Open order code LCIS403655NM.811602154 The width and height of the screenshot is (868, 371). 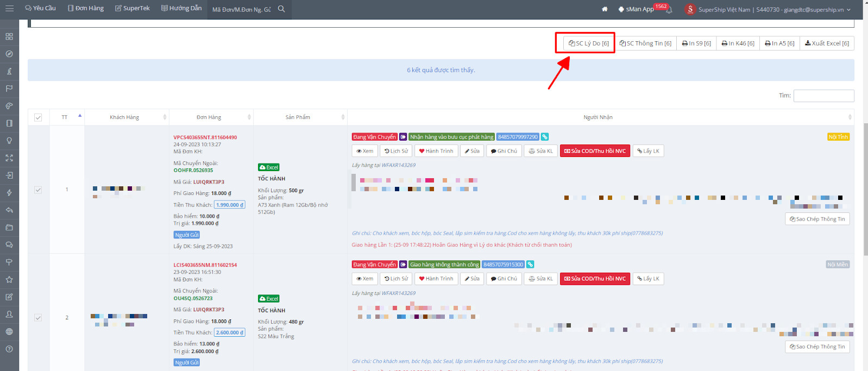[205, 265]
